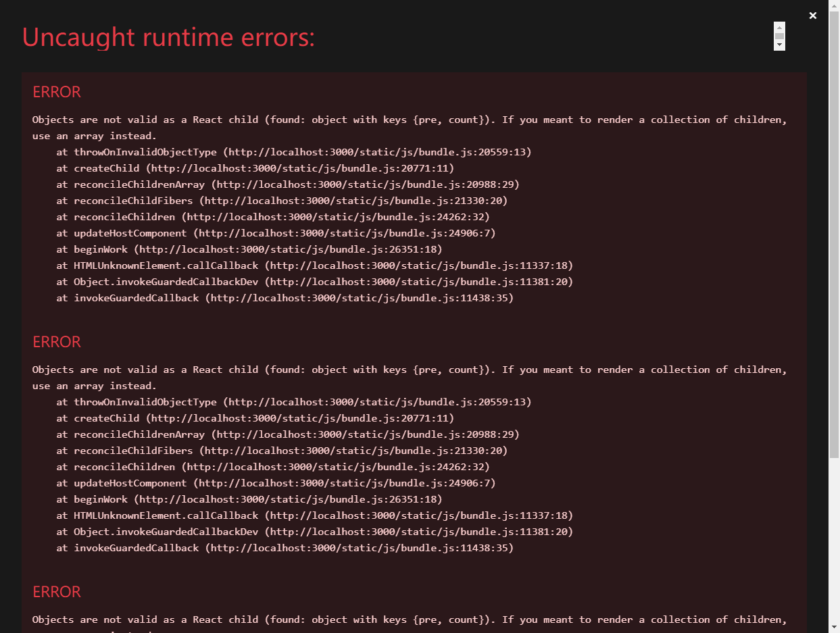Click the HTMLUnknownElement.callCallback line in the second error

pyautogui.click(x=315, y=515)
